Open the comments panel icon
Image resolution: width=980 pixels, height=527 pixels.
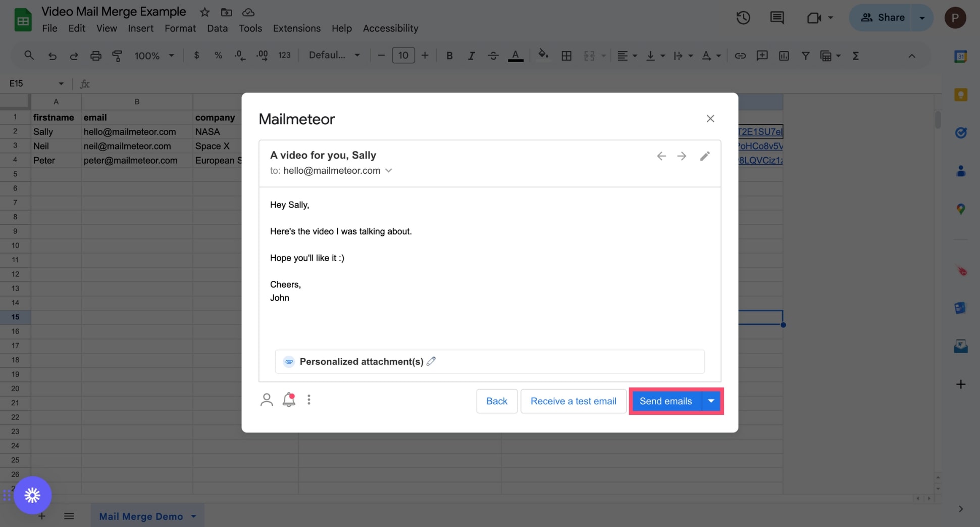(x=777, y=18)
